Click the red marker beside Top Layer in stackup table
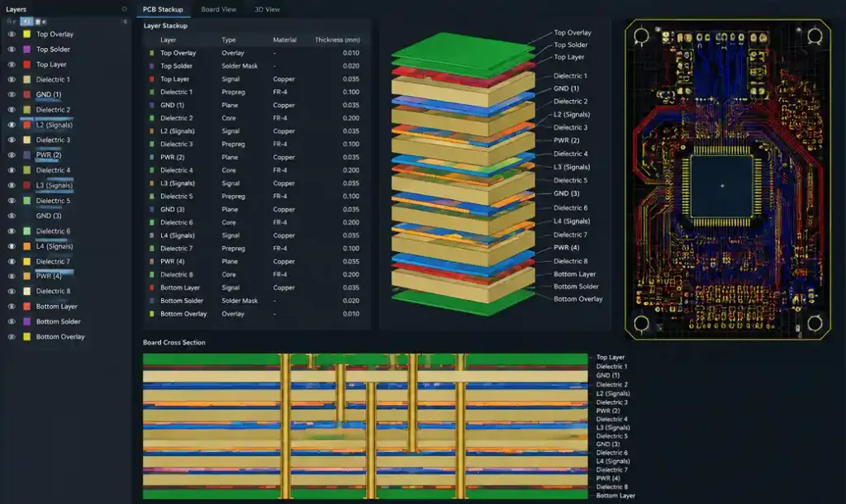This screenshot has width=846, height=504. point(152,79)
